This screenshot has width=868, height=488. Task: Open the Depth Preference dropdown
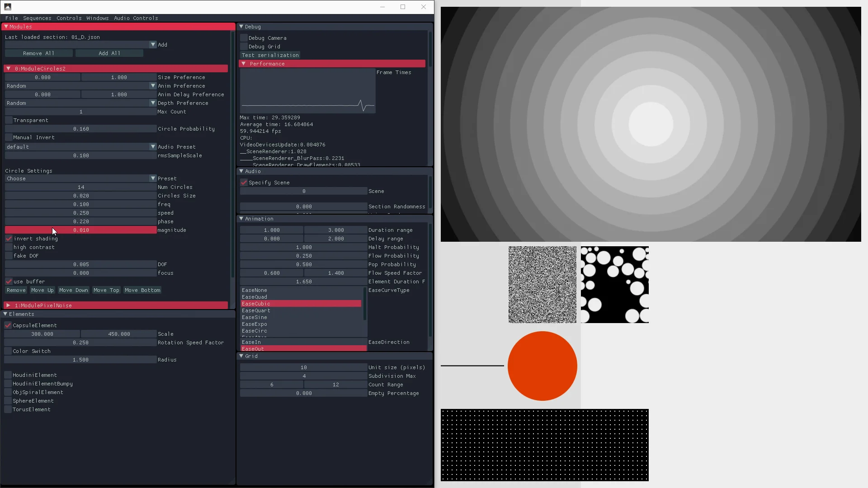pyautogui.click(x=153, y=103)
